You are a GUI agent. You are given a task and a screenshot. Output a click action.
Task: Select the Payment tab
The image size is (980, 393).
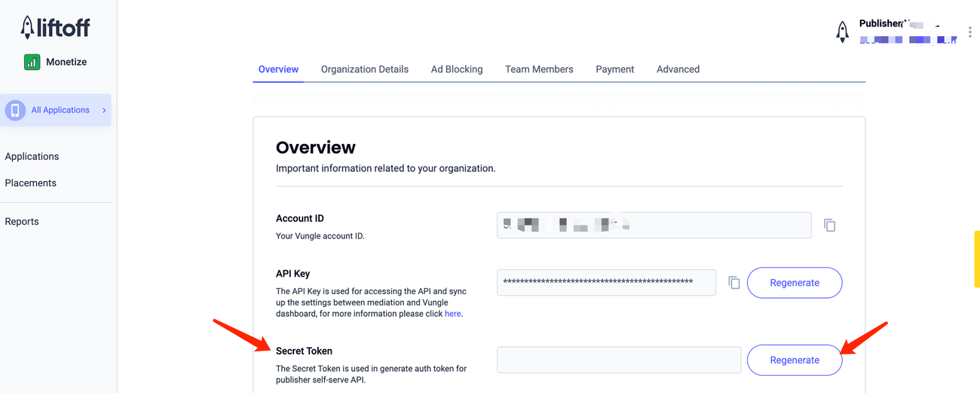pos(614,69)
